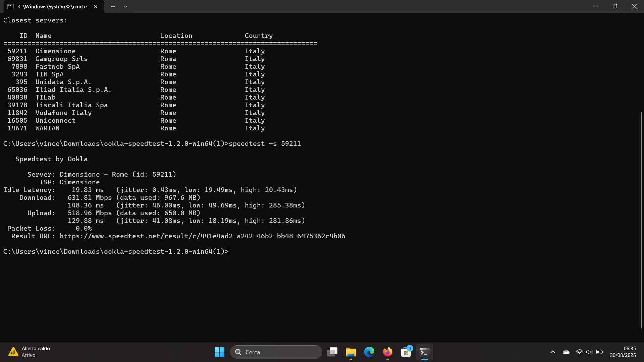This screenshot has height=362, width=644.
Task: Open the Wi-Fi network tray icon
Action: (x=579, y=352)
